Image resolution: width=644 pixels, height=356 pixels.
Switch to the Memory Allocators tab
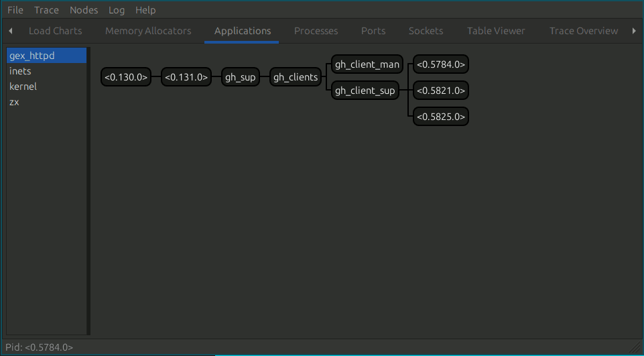point(148,31)
